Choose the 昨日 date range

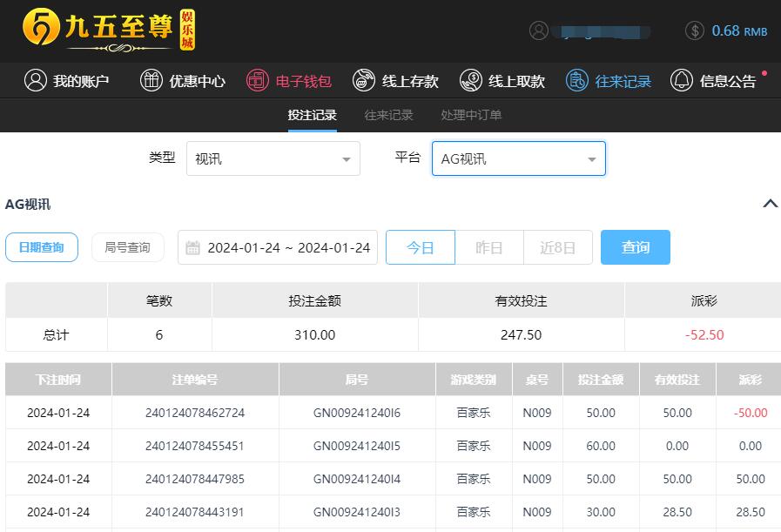click(x=489, y=247)
